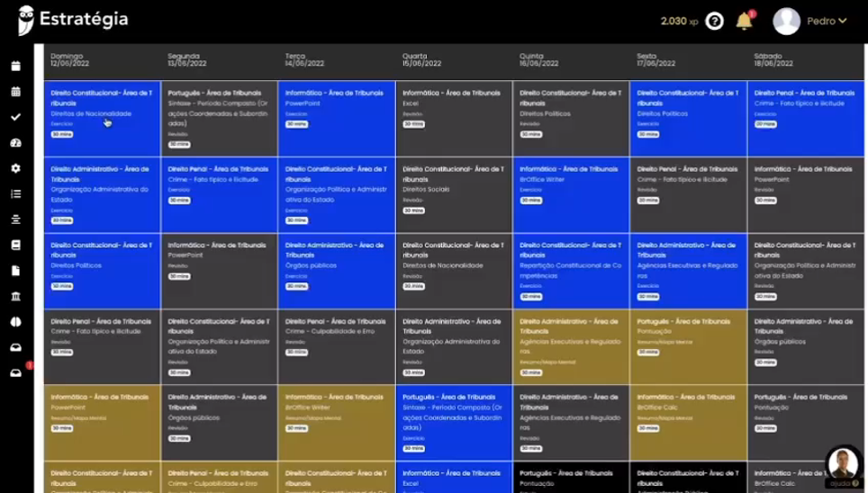
Task: Open the book icon in the sidebar
Action: coord(15,245)
